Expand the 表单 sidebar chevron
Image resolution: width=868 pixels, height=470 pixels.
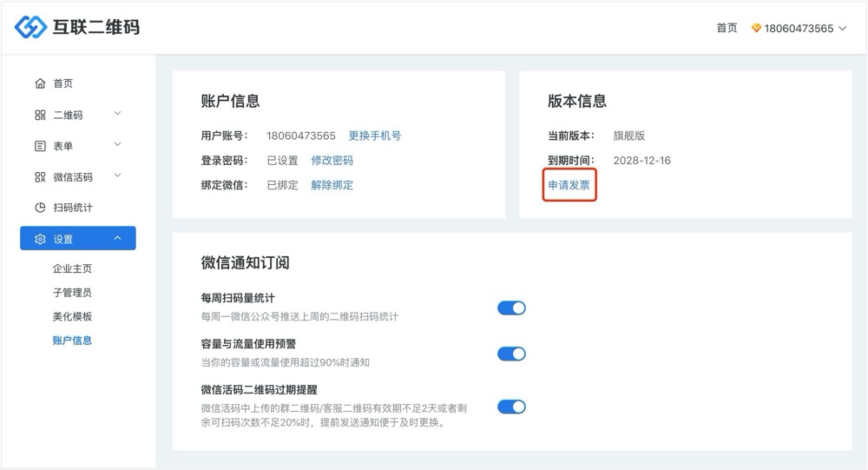pyautogui.click(x=117, y=145)
